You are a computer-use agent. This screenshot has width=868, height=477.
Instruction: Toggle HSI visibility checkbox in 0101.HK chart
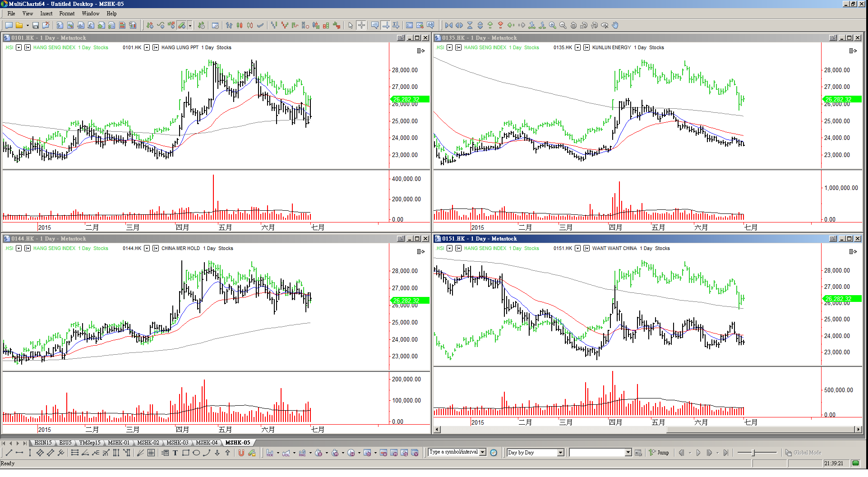tap(28, 47)
